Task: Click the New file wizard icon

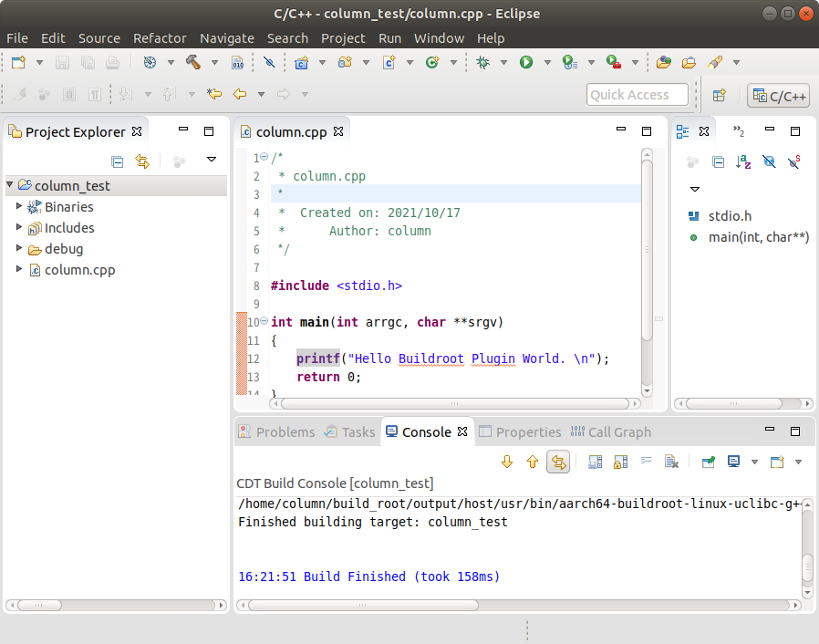Action: [x=19, y=63]
